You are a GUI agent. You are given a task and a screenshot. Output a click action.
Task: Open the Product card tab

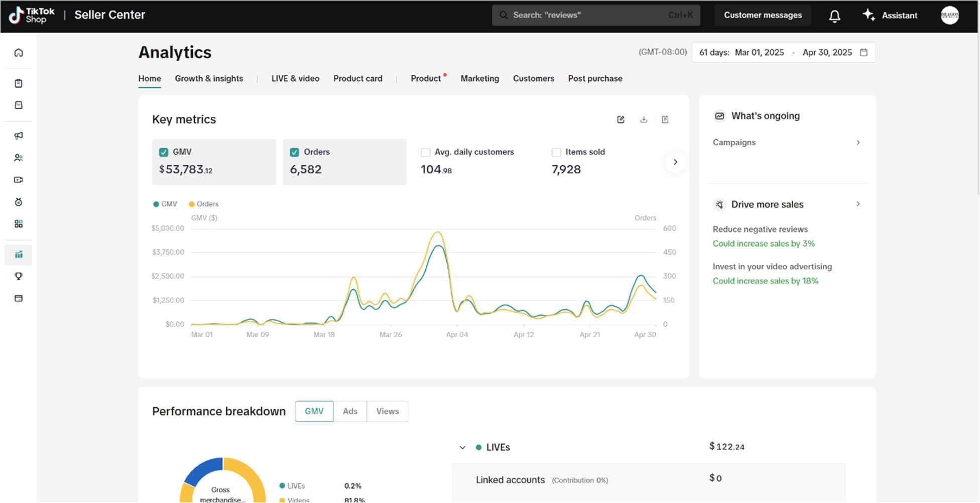coord(358,78)
